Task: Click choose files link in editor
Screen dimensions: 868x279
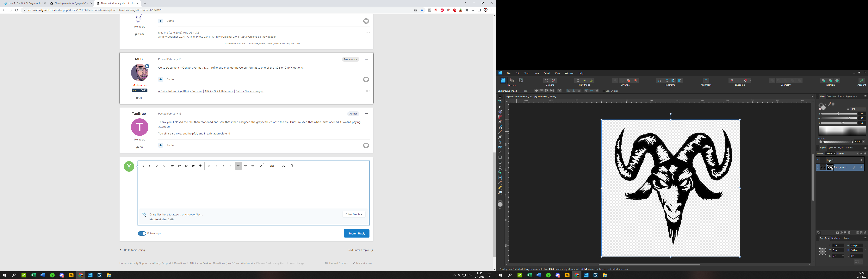Action: coord(194,215)
